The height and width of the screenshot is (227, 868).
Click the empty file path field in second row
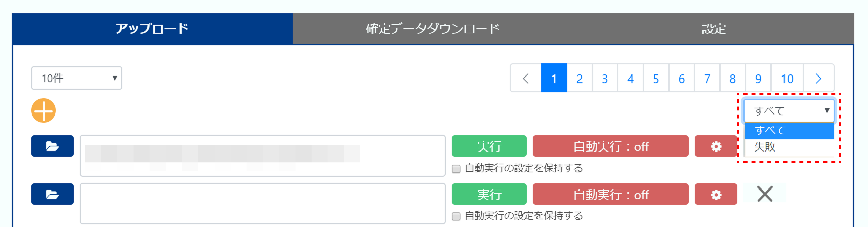[x=263, y=203]
